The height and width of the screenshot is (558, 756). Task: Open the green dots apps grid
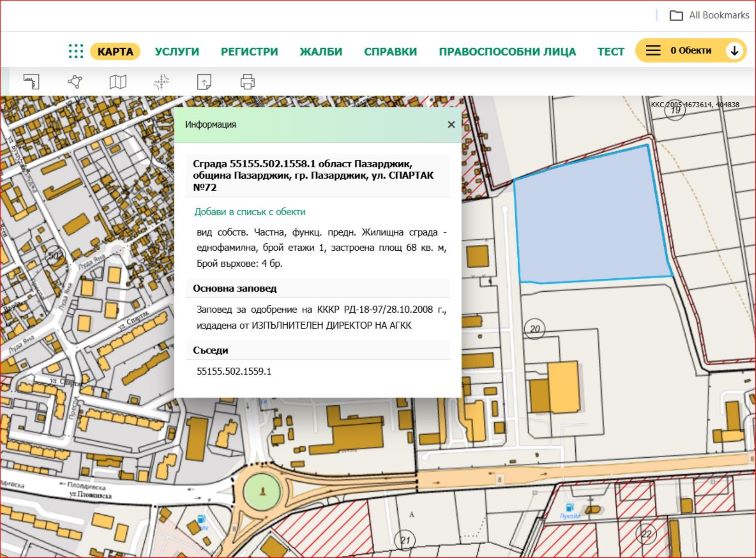click(x=76, y=51)
